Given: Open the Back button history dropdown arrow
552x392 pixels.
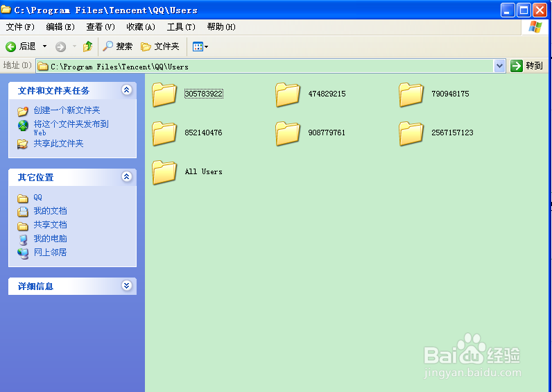Looking at the screenshot, I should coord(44,46).
